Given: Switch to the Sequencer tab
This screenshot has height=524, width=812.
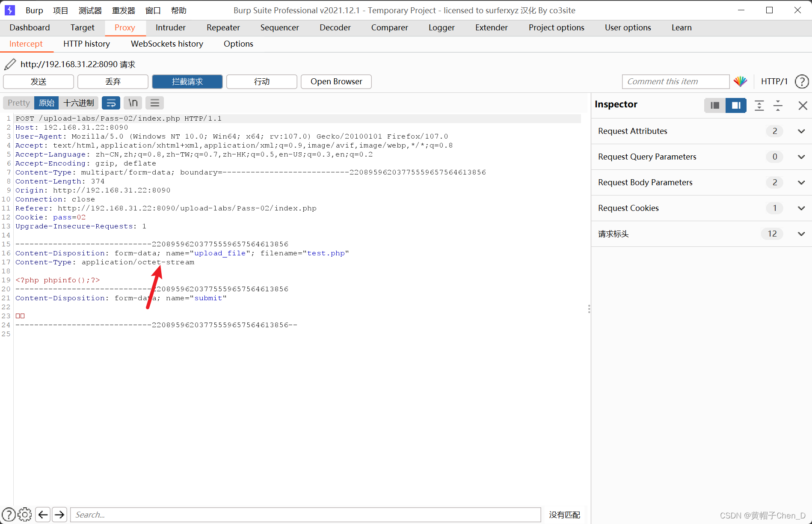Looking at the screenshot, I should coord(279,27).
